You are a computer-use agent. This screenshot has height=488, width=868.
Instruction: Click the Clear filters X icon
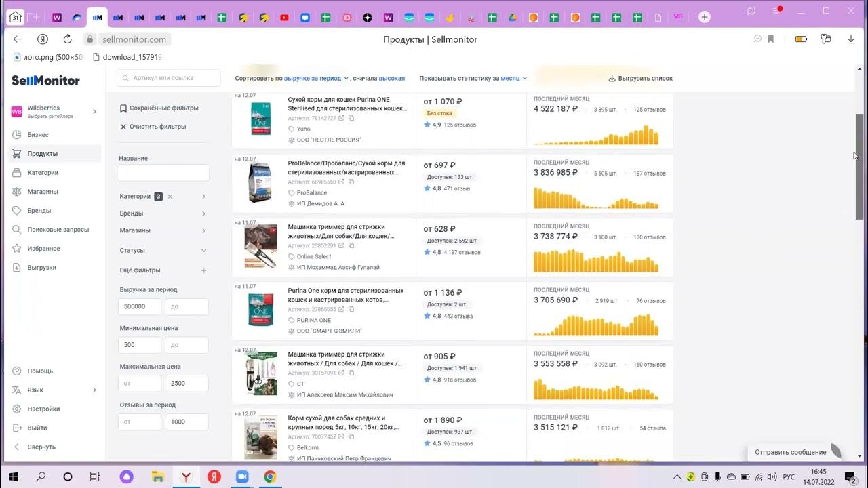click(123, 127)
